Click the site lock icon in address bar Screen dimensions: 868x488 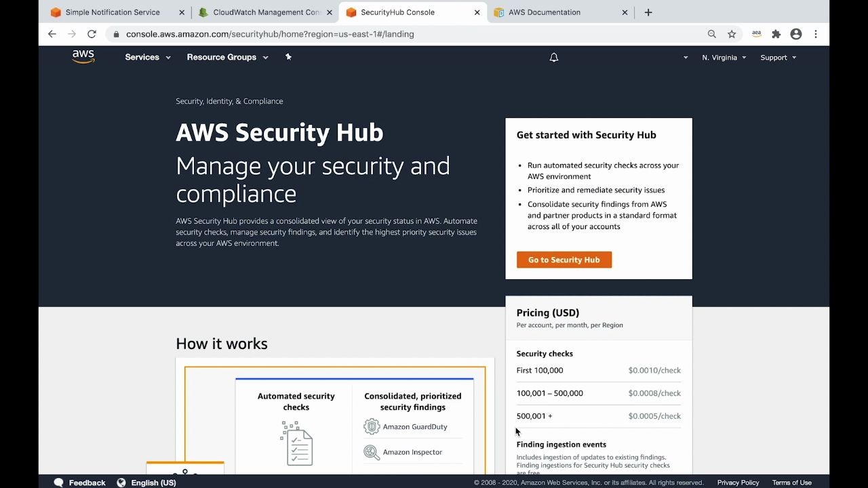pyautogui.click(x=117, y=34)
